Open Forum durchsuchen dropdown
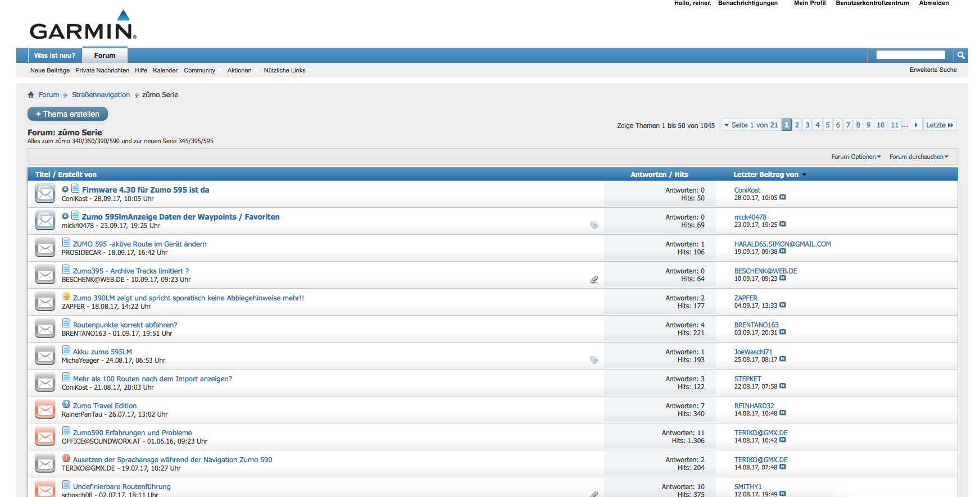Viewport: 980px width, 497px height. click(919, 157)
